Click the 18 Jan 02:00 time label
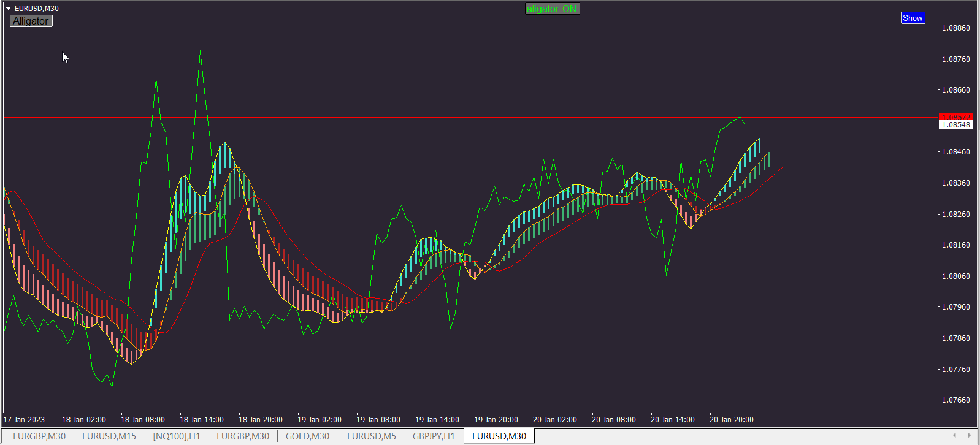The image size is (980, 445). pyautogui.click(x=84, y=420)
